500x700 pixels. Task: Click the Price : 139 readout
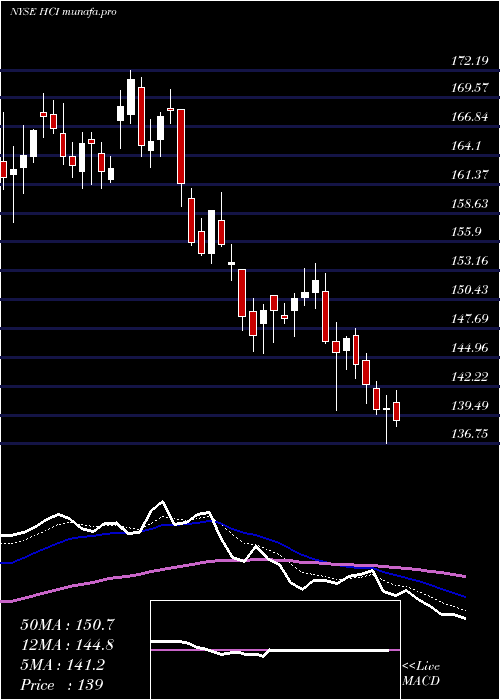pos(62,685)
